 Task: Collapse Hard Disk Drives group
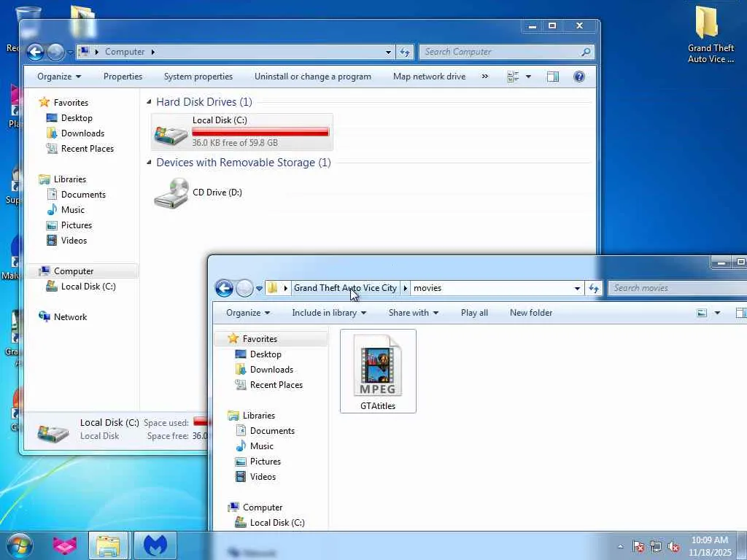[149, 101]
